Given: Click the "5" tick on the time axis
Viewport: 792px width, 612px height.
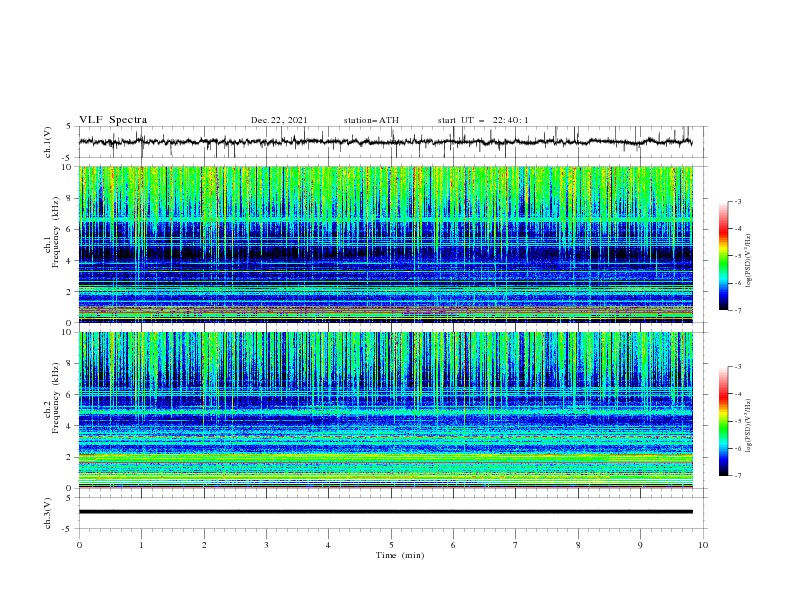Looking at the screenshot, I should click(391, 545).
